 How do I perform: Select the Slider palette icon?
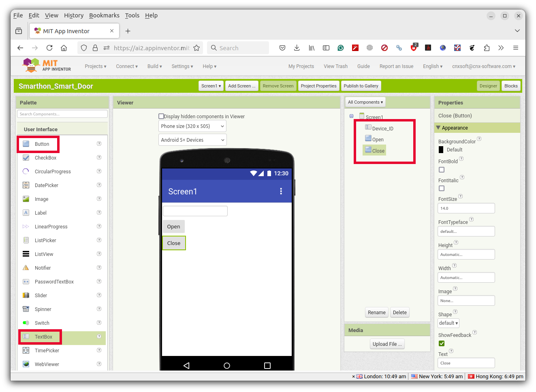(x=26, y=295)
